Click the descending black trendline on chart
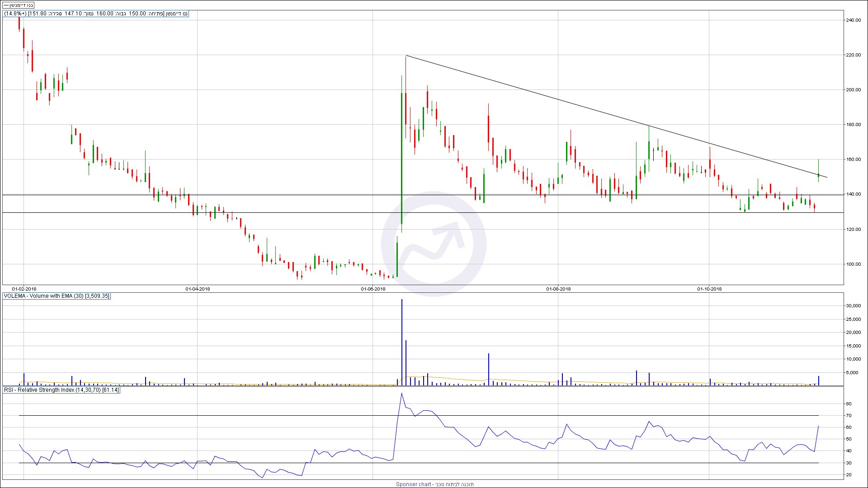 click(588, 108)
